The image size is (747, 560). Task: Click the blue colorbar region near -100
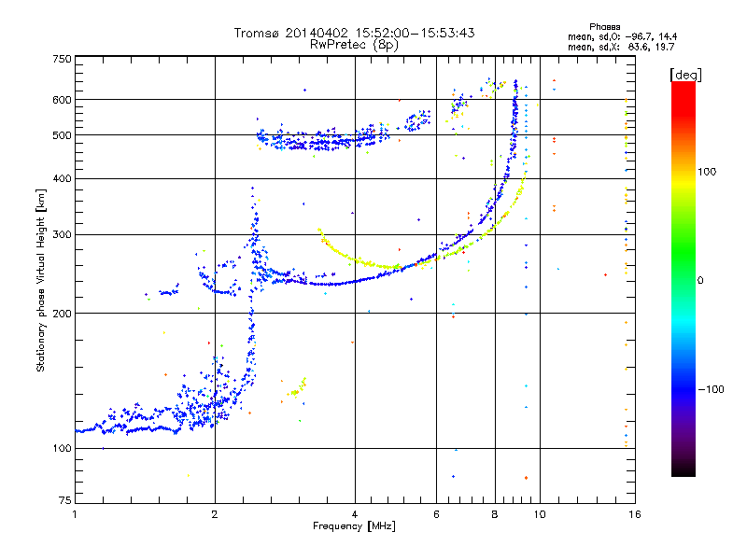[x=684, y=388]
